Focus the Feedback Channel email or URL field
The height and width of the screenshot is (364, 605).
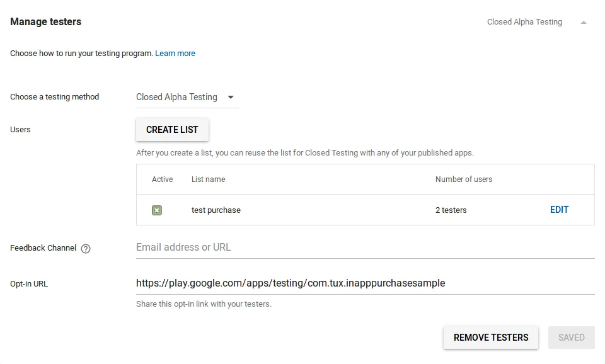click(x=365, y=247)
